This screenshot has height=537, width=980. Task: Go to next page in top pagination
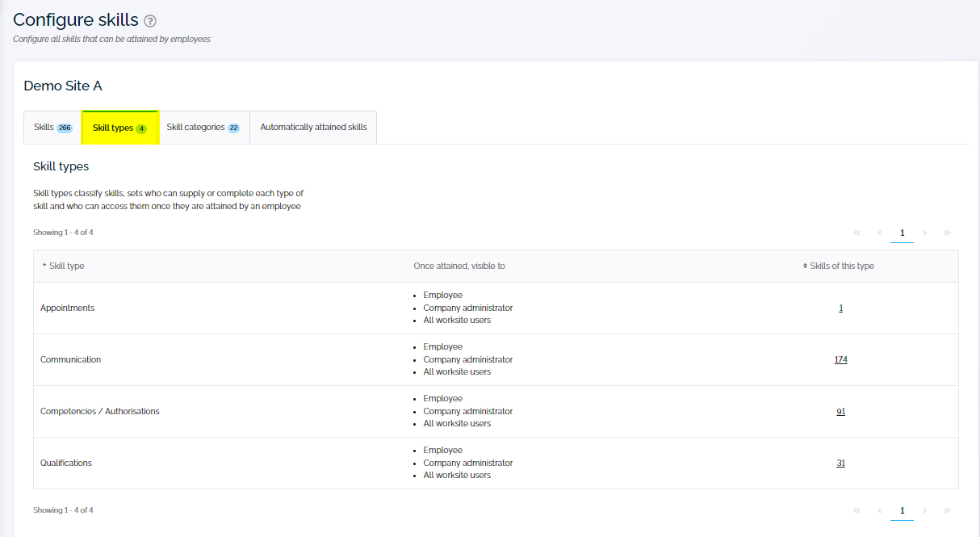pos(924,233)
